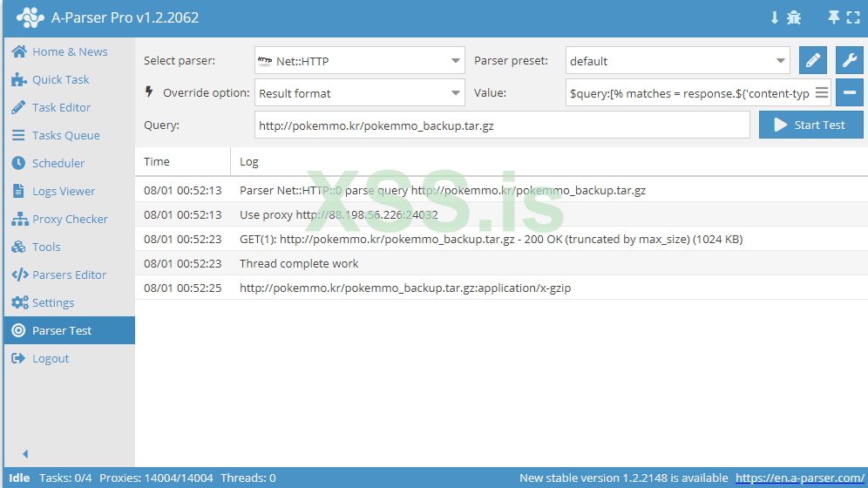
Task: Click the A-Parser logo icon
Action: click(x=30, y=17)
